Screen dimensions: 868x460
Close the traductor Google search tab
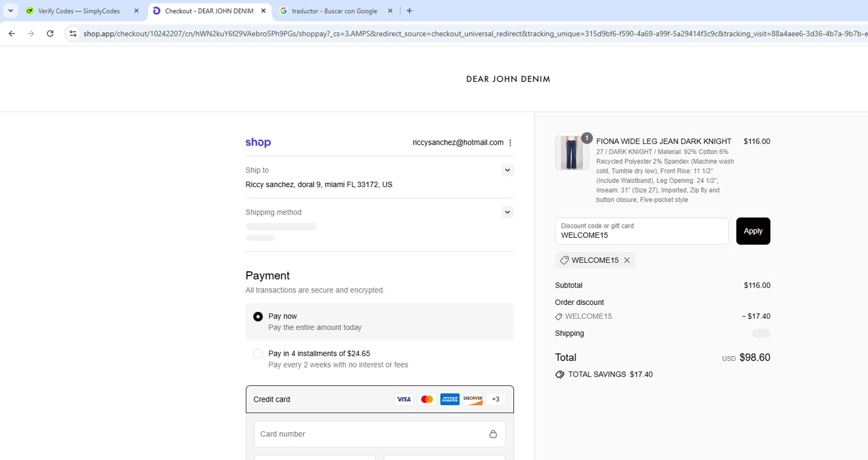point(390,11)
